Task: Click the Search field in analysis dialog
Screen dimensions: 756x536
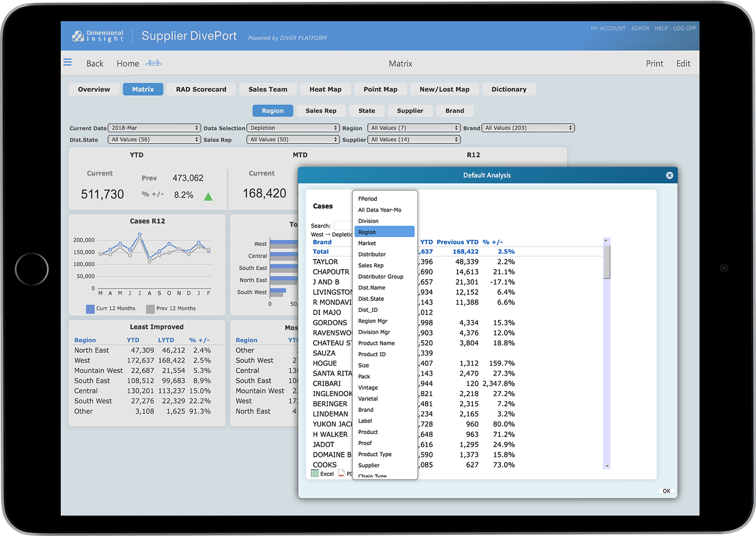Action: 343,226
